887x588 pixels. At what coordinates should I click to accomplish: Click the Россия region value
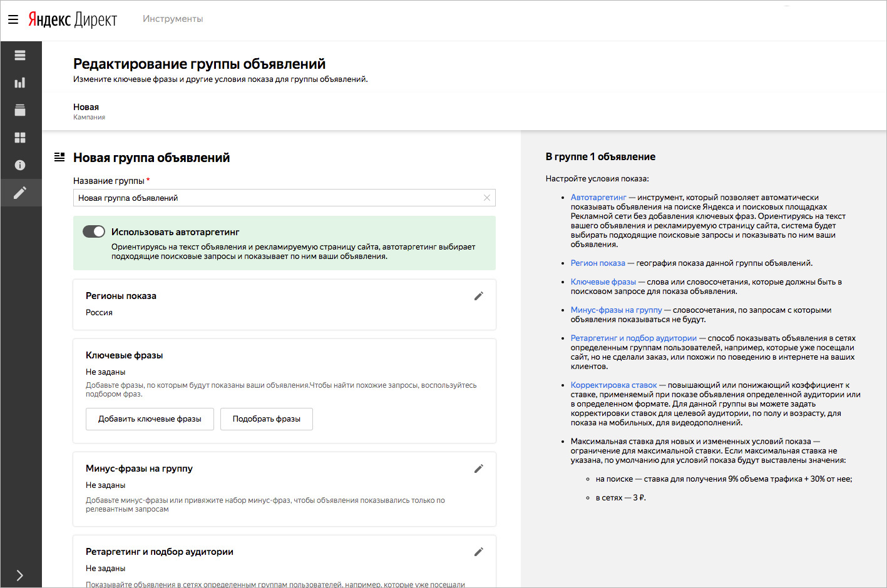pos(99,312)
